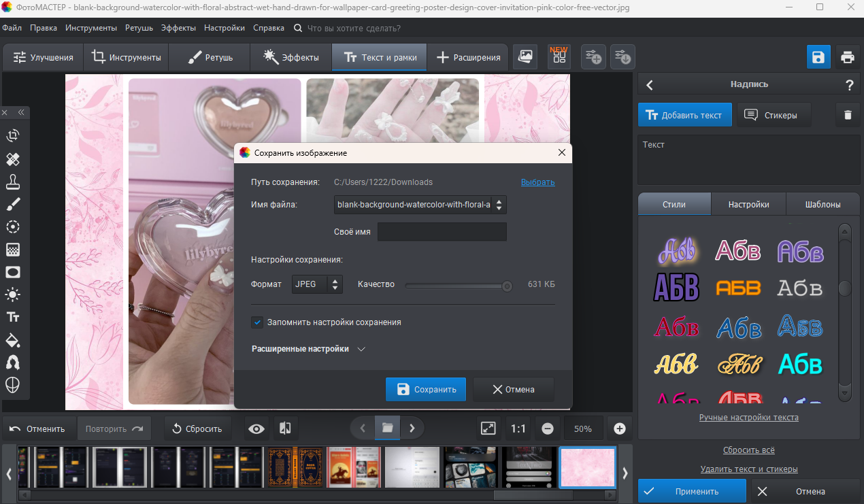Click the Стикеры button
This screenshot has width=864, height=504.
774,115
